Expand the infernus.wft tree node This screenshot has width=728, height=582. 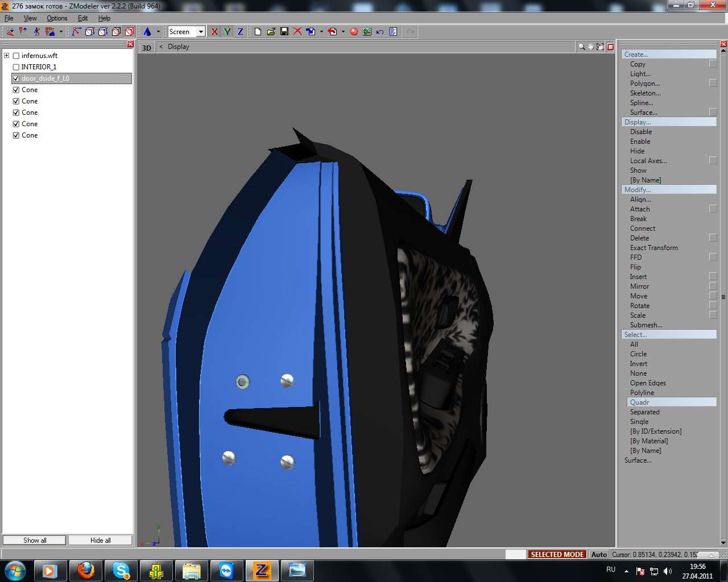click(7, 56)
